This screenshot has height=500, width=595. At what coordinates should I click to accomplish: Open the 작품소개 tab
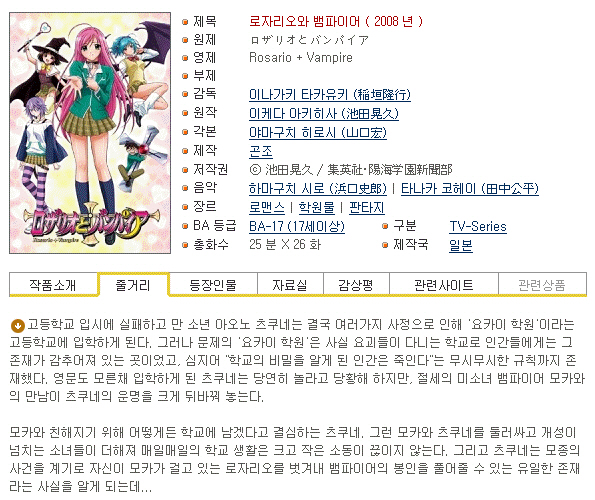[x=53, y=285]
